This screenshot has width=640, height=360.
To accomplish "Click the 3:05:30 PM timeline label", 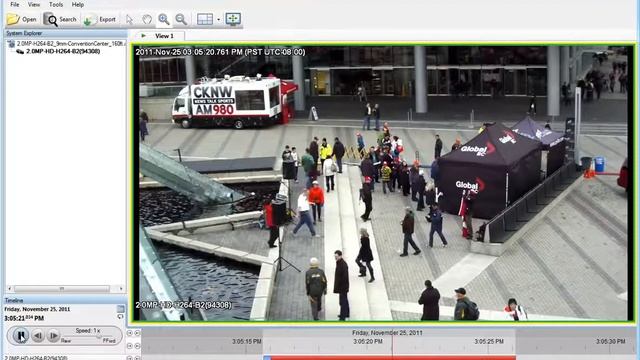I will pos(611,341).
